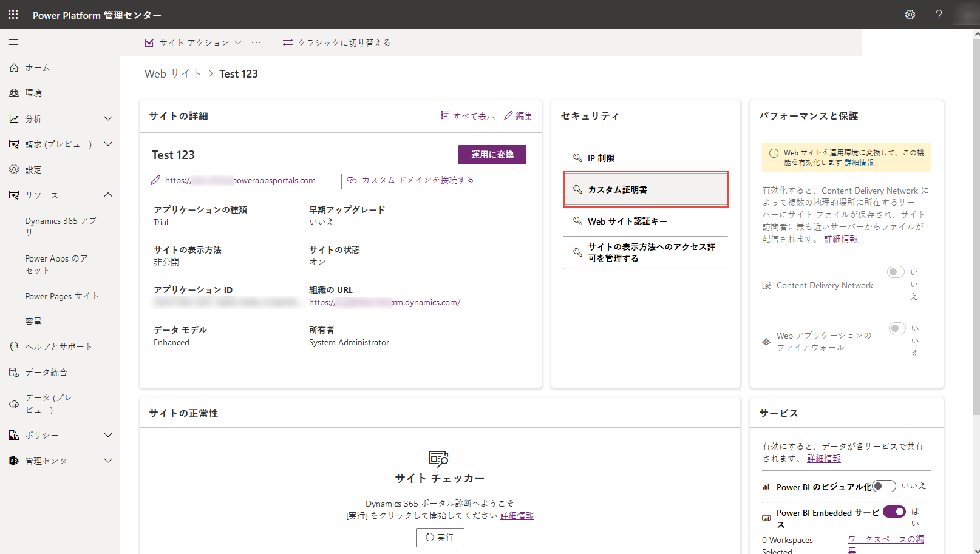Click the Power Platform 管理センター title
Image resolution: width=980 pixels, height=554 pixels.
click(x=97, y=15)
